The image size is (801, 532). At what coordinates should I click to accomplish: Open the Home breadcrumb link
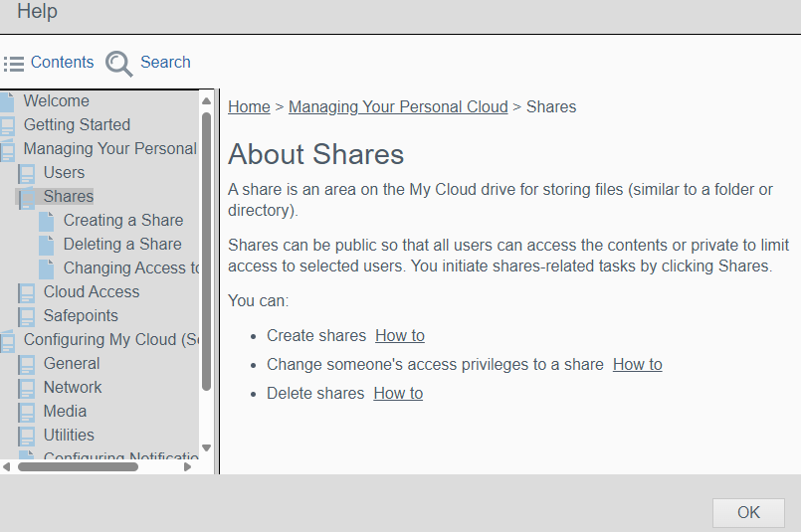pyautogui.click(x=249, y=107)
